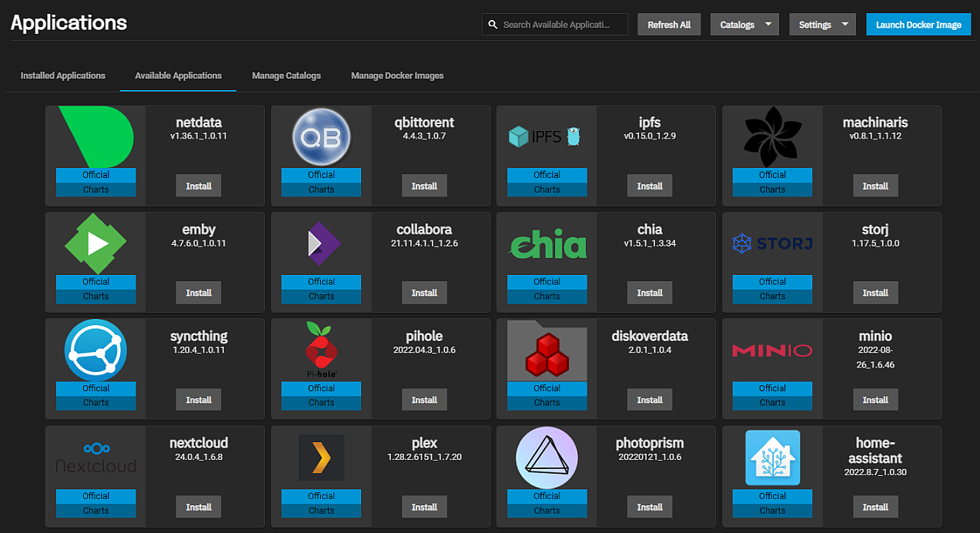The image size is (980, 533).
Task: Click the Official label under plex
Action: click(x=322, y=496)
